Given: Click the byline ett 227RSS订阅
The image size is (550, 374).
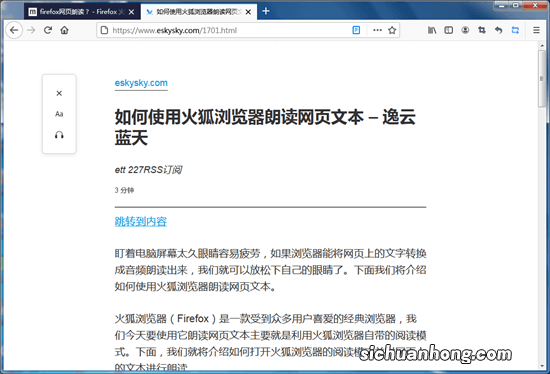Looking at the screenshot, I should click(148, 170).
